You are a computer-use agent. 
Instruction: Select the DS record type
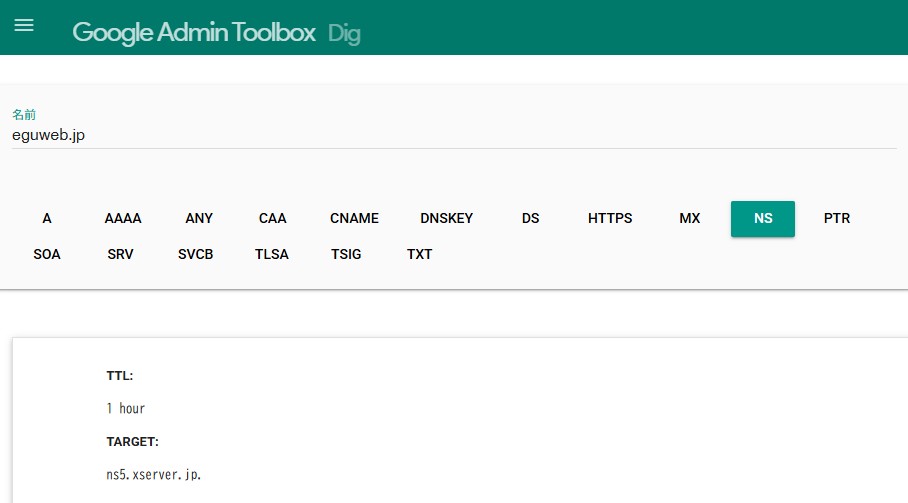(x=530, y=218)
